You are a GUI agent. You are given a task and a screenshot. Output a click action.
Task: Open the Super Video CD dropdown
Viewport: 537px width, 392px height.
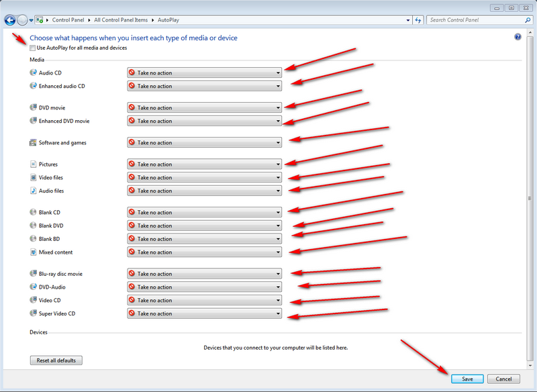205,313
